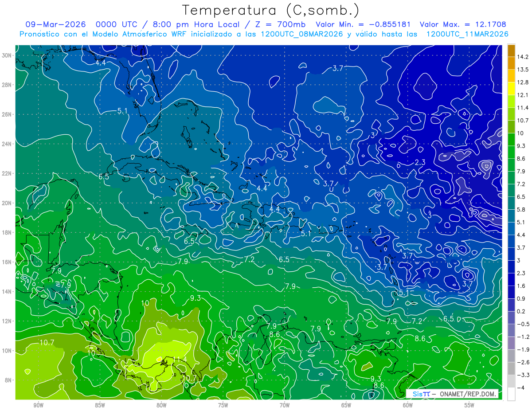Click the '-3.3' color bar label
The image size is (532, 411).
coord(522,375)
